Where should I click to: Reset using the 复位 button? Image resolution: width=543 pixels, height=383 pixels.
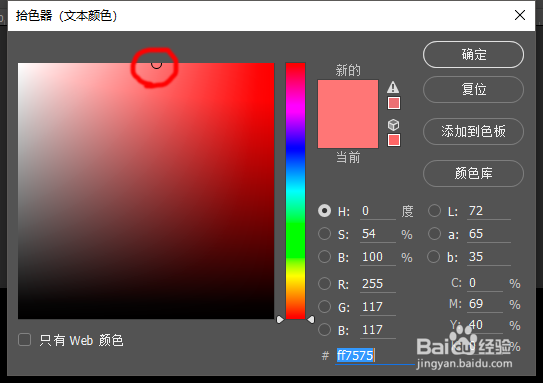[473, 90]
